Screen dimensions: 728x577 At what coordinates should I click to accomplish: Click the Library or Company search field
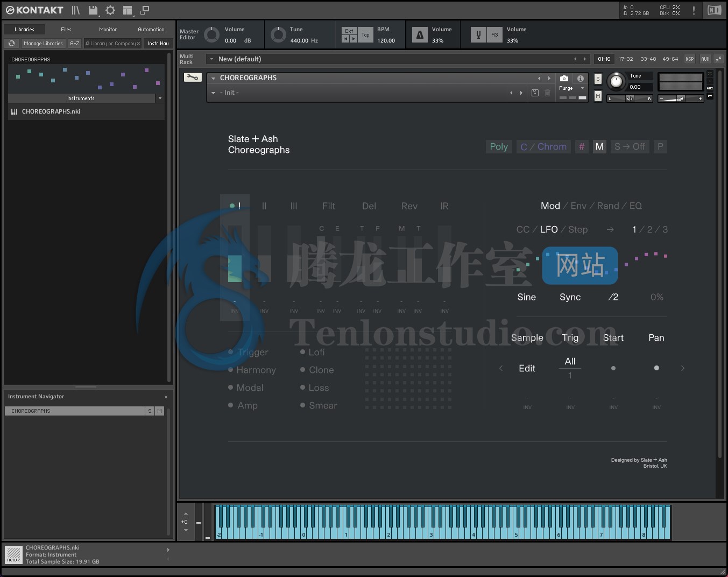(113, 44)
